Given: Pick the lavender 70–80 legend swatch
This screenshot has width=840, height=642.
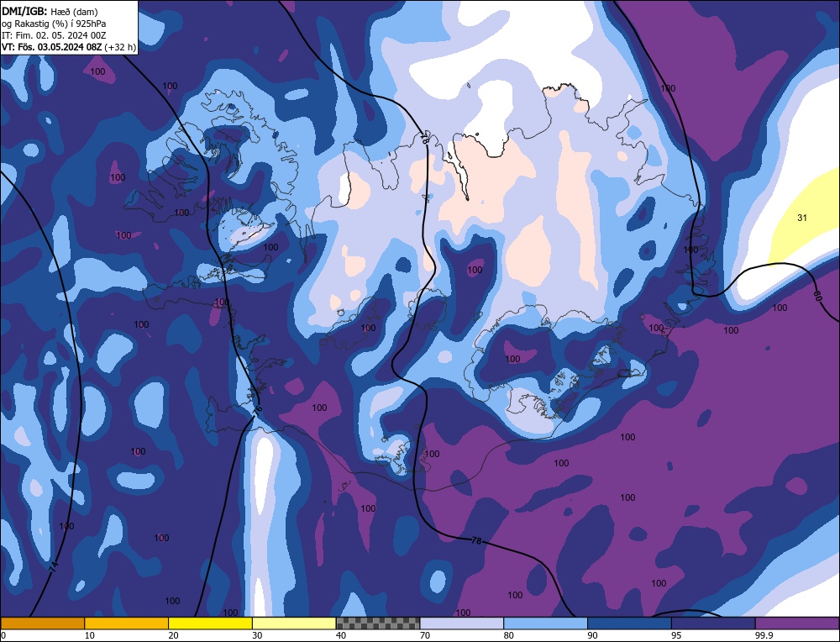Looking at the screenshot, I should (462, 623).
